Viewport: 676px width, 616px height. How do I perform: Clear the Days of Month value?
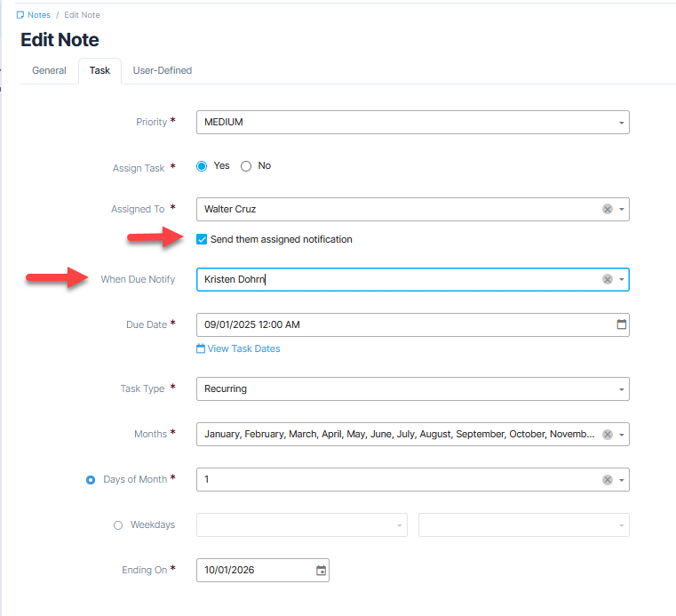tap(608, 480)
